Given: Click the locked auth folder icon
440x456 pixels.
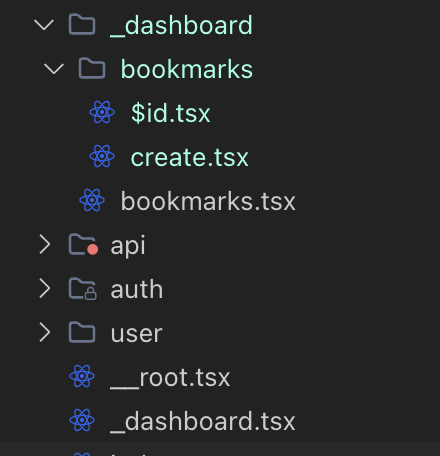Looking at the screenshot, I should 83,289.
